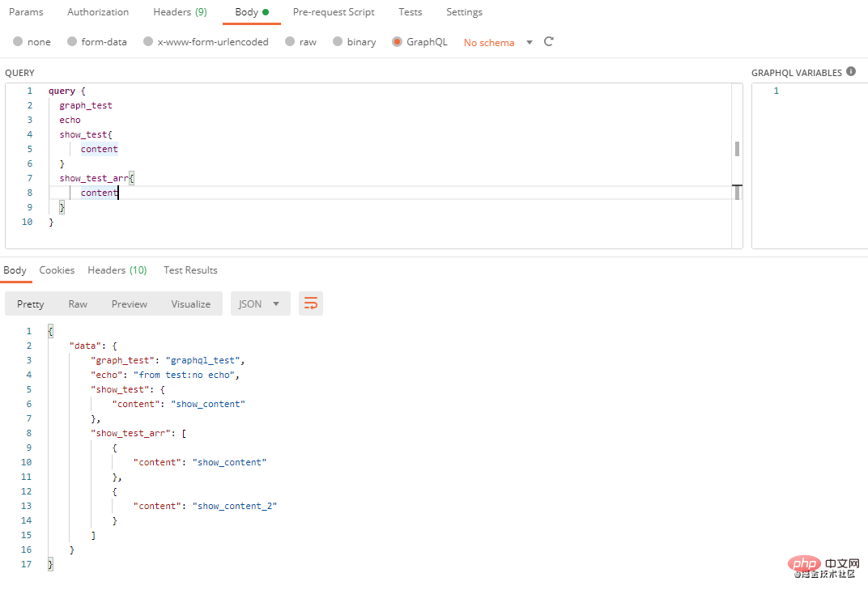Select the none body type
The width and height of the screenshot is (868, 590).
(32, 41)
